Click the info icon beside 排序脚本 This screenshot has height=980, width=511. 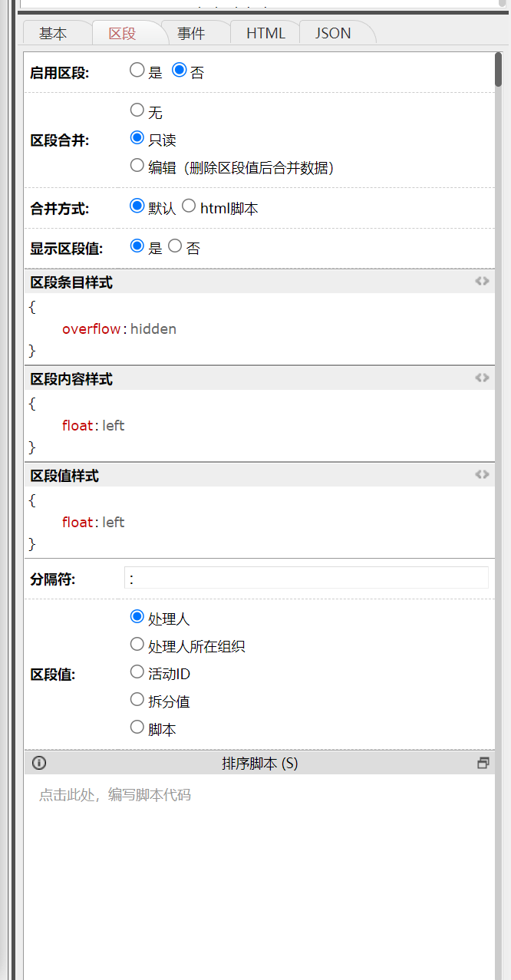[39, 763]
